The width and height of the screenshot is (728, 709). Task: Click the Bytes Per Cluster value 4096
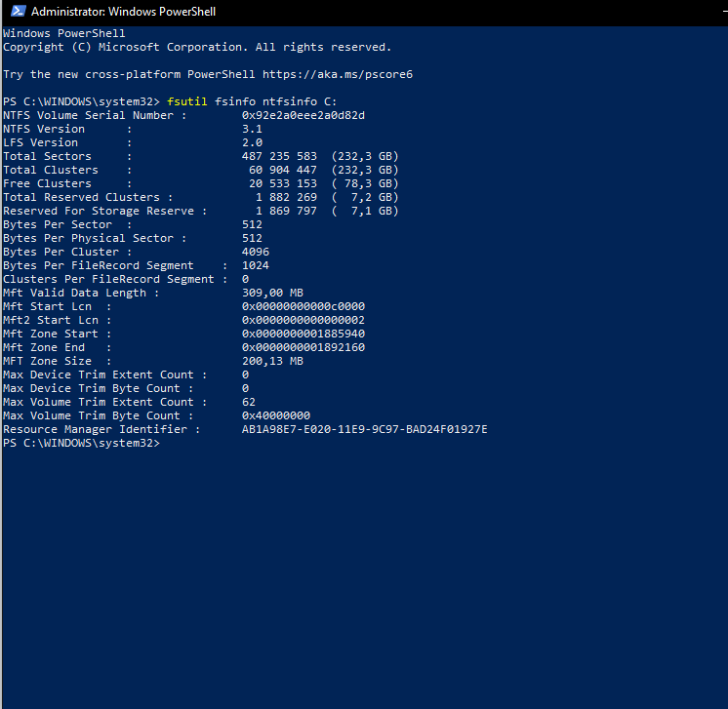tap(256, 252)
